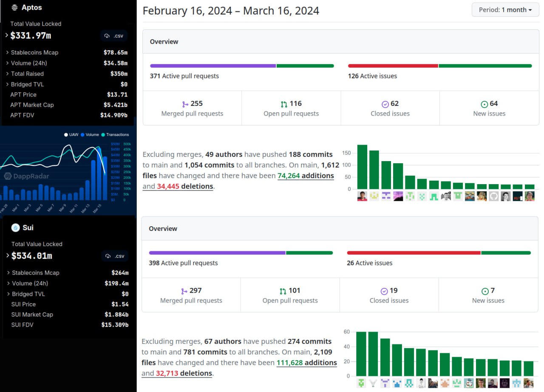Download Sui TVL .csv file
Image resolution: width=544 pixels, height=392 pixels.
pos(115,256)
